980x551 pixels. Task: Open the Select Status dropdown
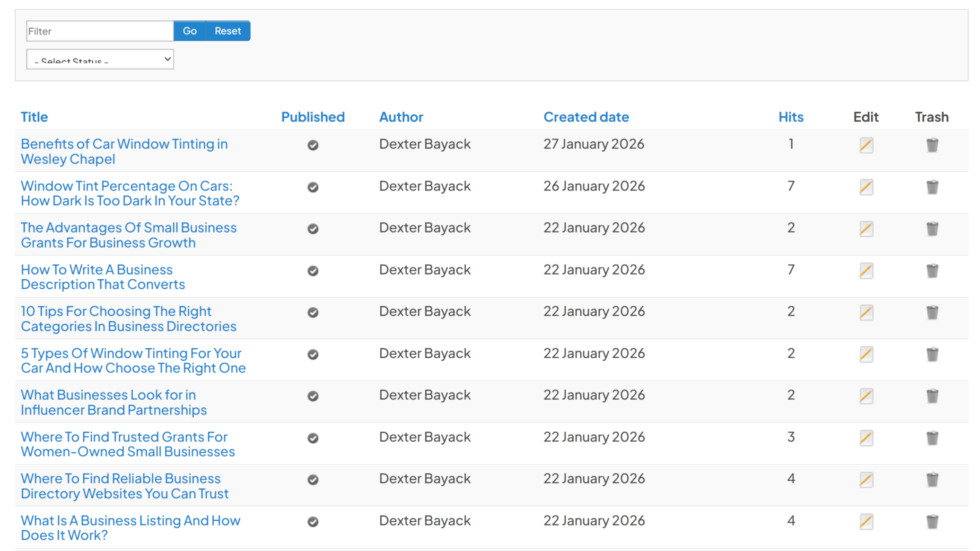100,60
